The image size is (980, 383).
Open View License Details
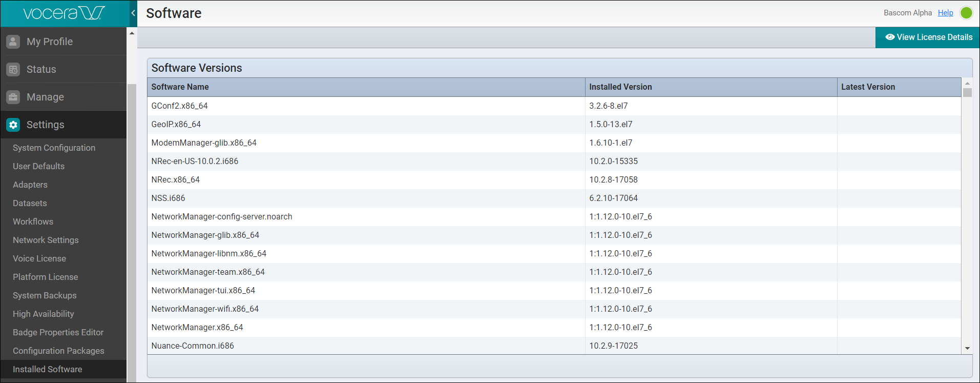[x=928, y=37]
